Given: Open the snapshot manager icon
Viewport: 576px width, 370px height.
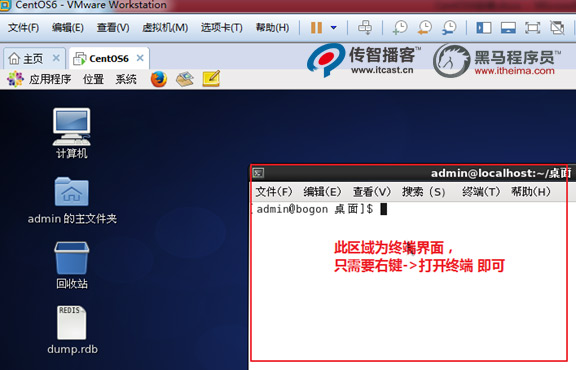Looking at the screenshot, I should point(449,28).
